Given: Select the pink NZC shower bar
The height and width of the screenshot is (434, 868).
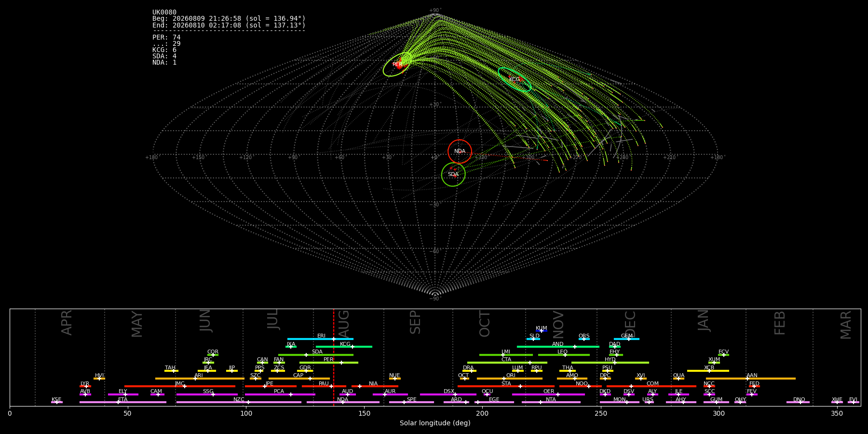Looking at the screenshot, I should (x=239, y=402).
